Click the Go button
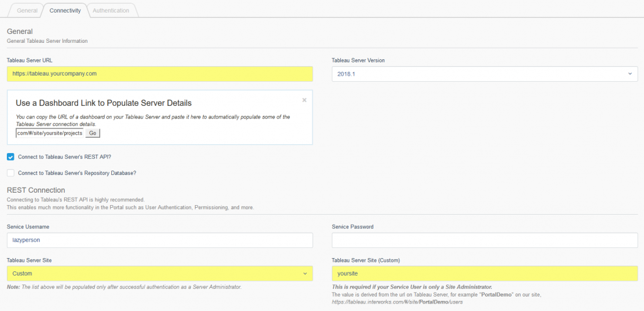The height and width of the screenshot is (311, 644). pyautogui.click(x=92, y=133)
